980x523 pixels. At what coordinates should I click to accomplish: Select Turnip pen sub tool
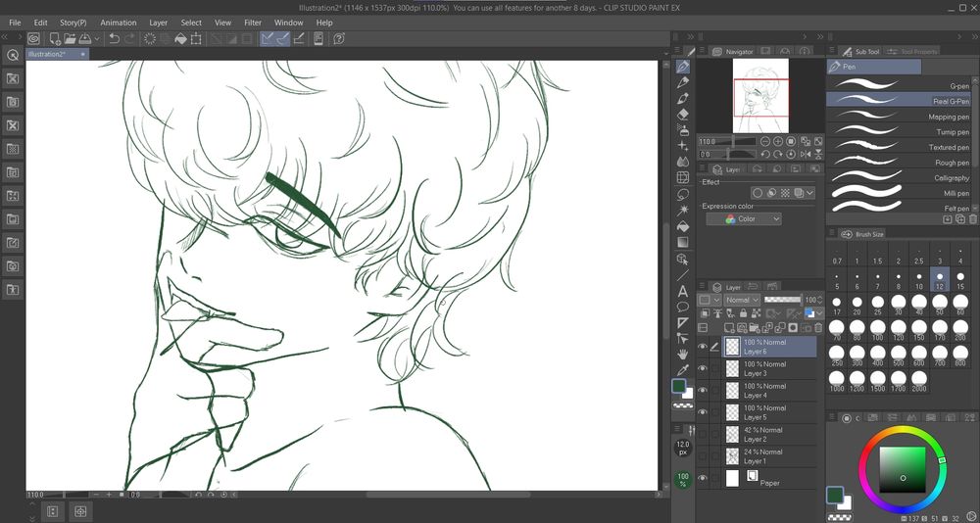[x=899, y=131]
